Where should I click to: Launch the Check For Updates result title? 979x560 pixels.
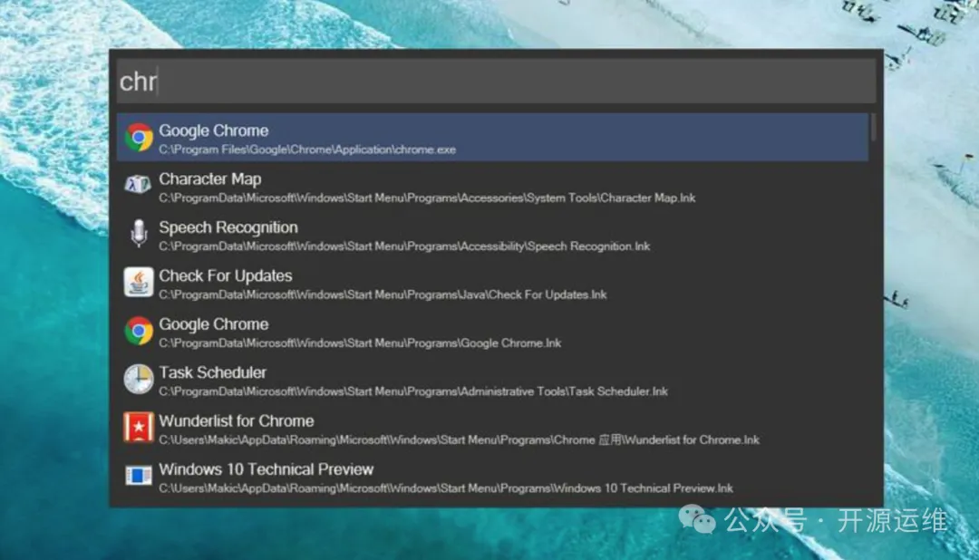coord(225,275)
